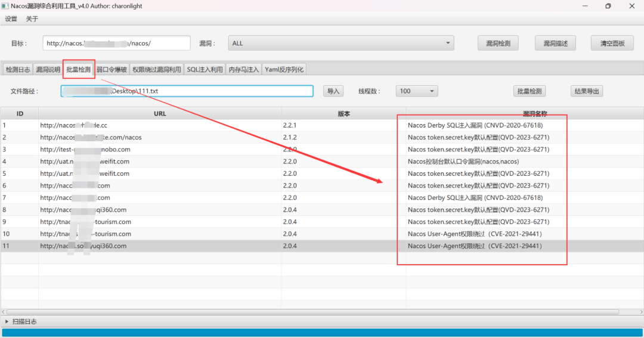Select row 10 User-Agent权限绕过 entry
This screenshot has height=338, width=644.
(x=475, y=234)
